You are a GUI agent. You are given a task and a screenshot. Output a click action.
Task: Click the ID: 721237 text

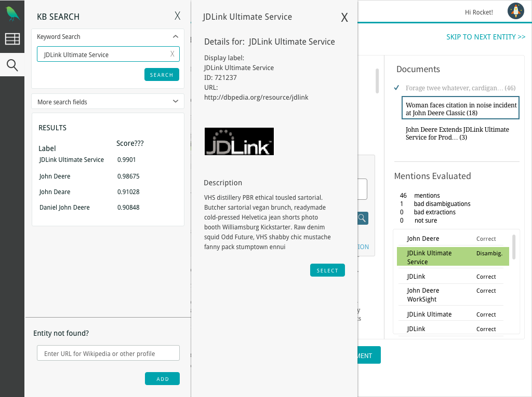220,78
